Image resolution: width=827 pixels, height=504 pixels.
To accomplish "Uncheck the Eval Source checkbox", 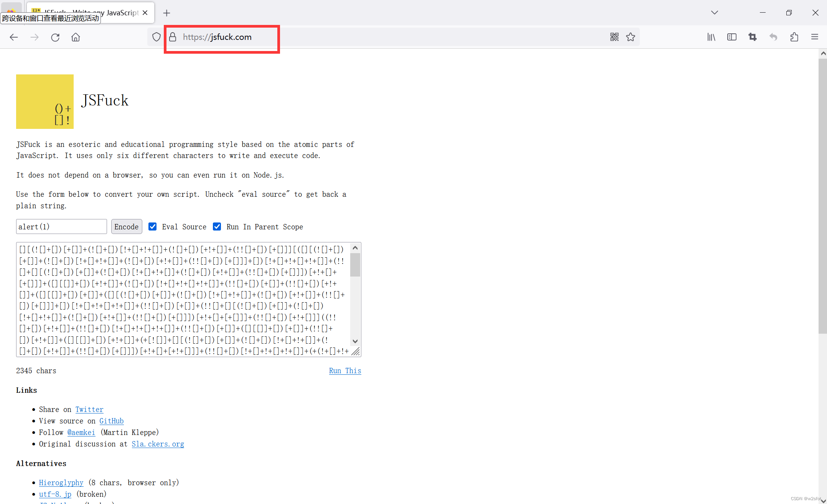I will (153, 227).
